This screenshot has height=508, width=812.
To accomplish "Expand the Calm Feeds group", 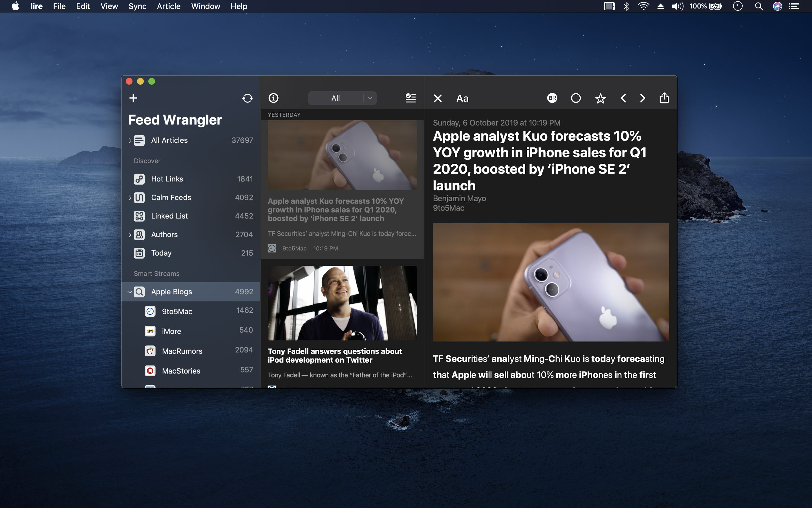I will coord(130,198).
